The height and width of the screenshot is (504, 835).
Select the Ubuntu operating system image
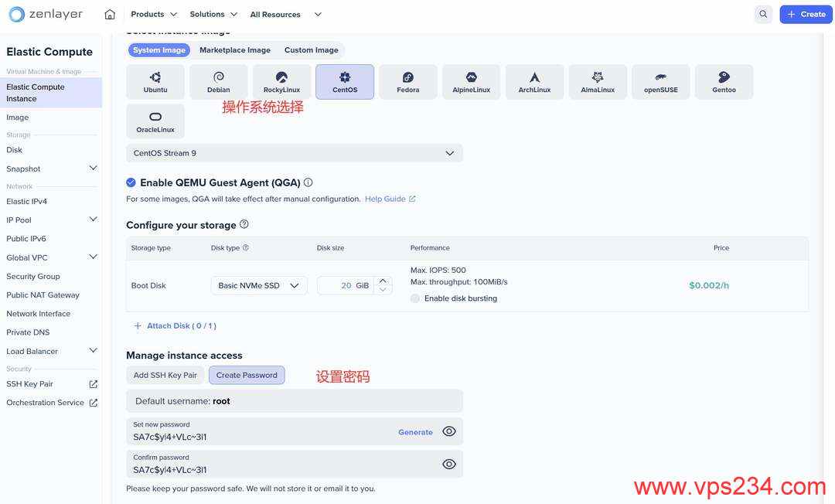click(155, 81)
